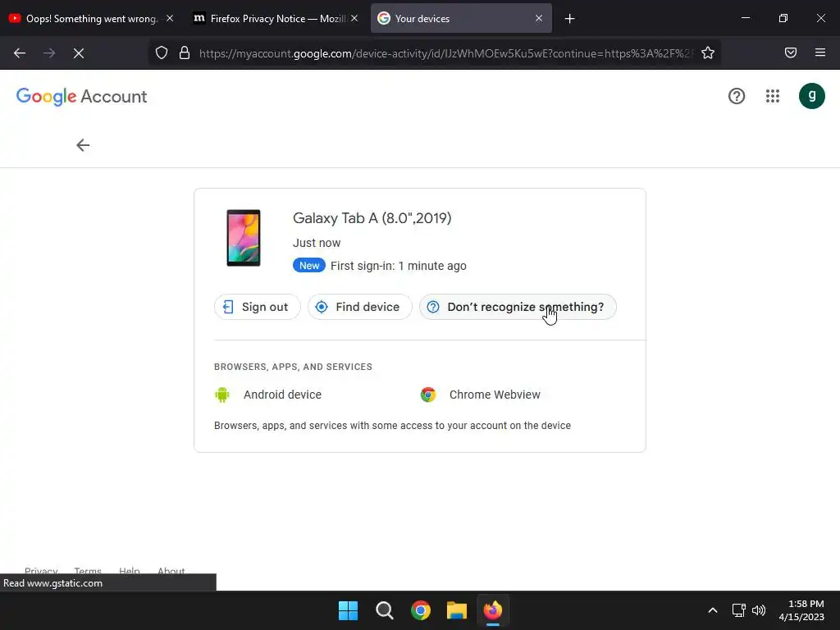Click the Google Account logo
The width and height of the screenshot is (840, 630).
point(81,97)
